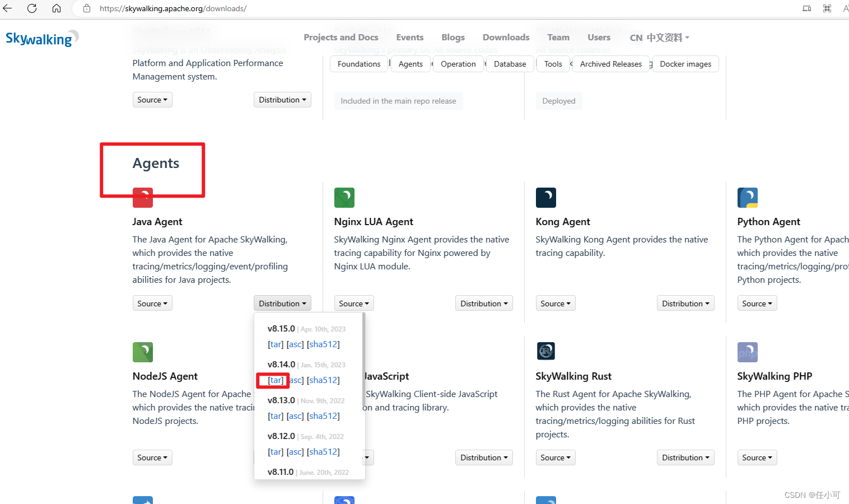The width and height of the screenshot is (849, 504).
Task: Expand Source dropdown for NodeJS Agent
Action: tap(152, 458)
